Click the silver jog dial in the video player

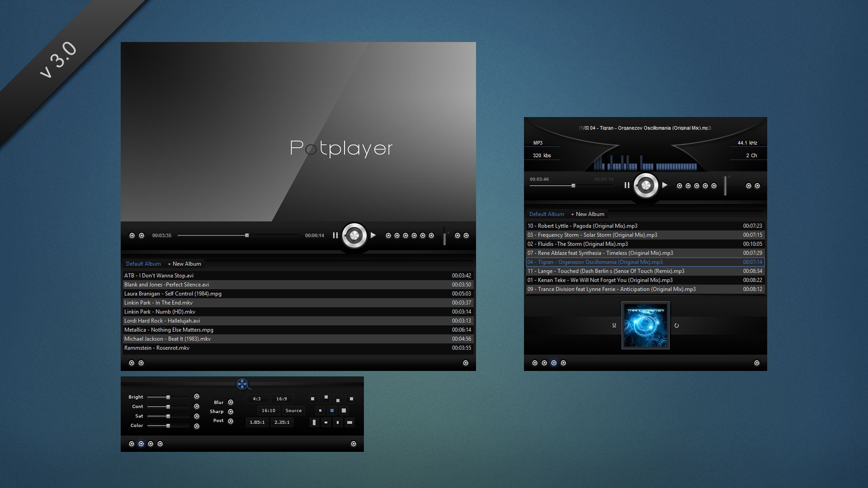tap(354, 235)
